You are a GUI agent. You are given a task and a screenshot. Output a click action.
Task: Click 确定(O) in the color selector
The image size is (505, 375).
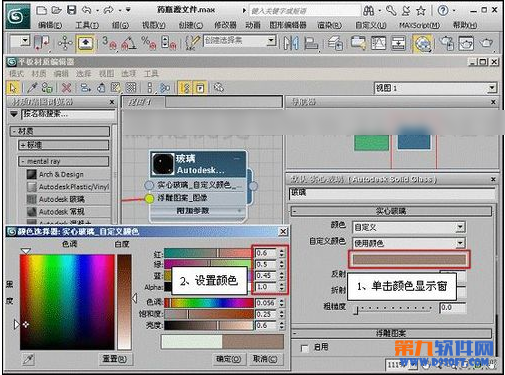(228, 359)
